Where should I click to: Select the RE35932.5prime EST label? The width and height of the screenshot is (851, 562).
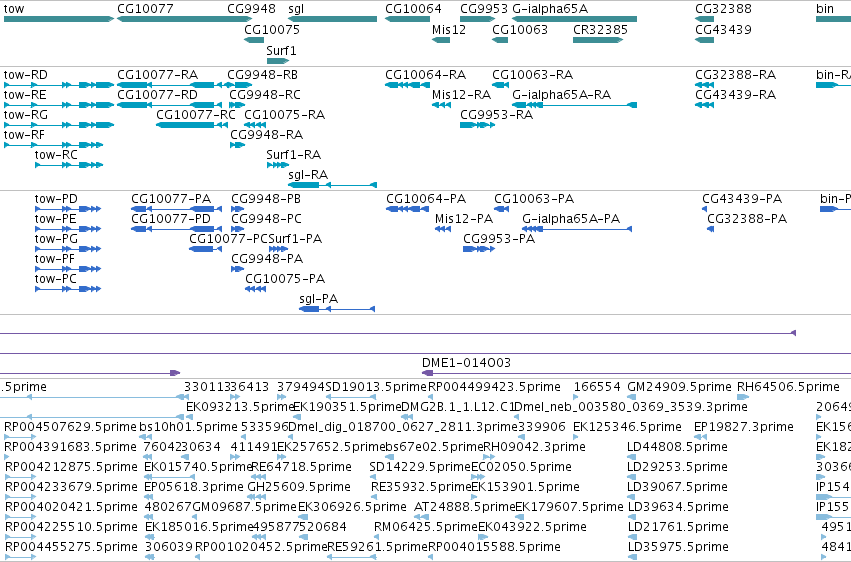click(421, 487)
